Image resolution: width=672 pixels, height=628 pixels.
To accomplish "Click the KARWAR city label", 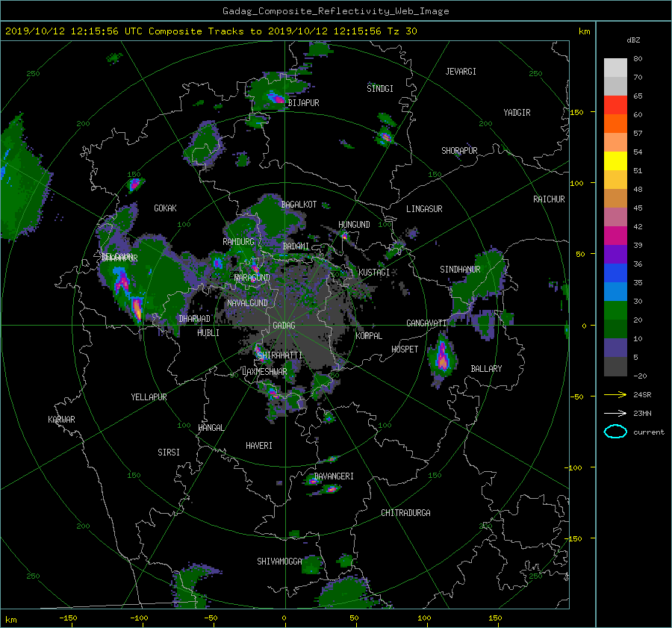I will [x=61, y=420].
